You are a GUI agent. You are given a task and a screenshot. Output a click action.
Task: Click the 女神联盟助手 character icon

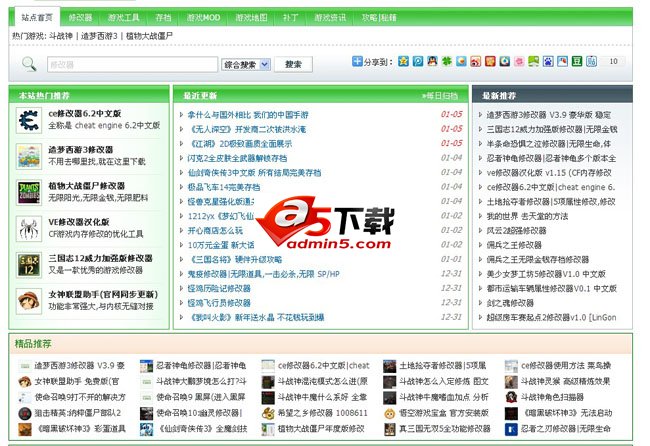pos(27,300)
